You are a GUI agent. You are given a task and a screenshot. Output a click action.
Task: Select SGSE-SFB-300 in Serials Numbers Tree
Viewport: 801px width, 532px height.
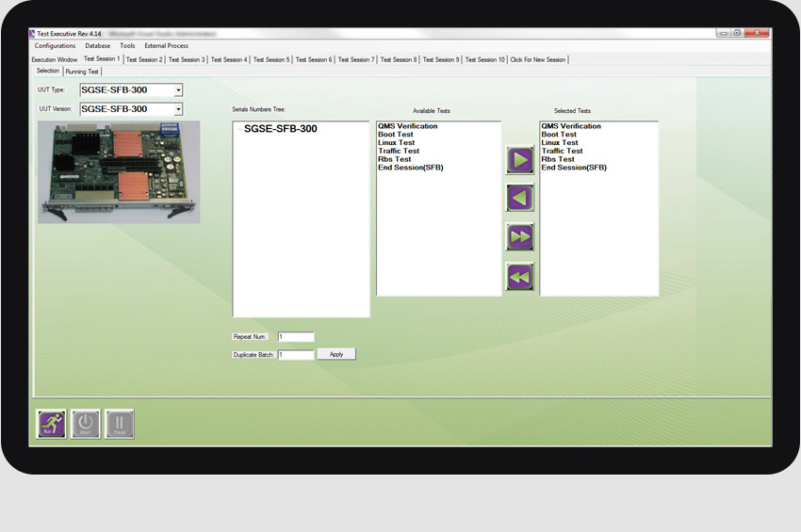(280, 129)
